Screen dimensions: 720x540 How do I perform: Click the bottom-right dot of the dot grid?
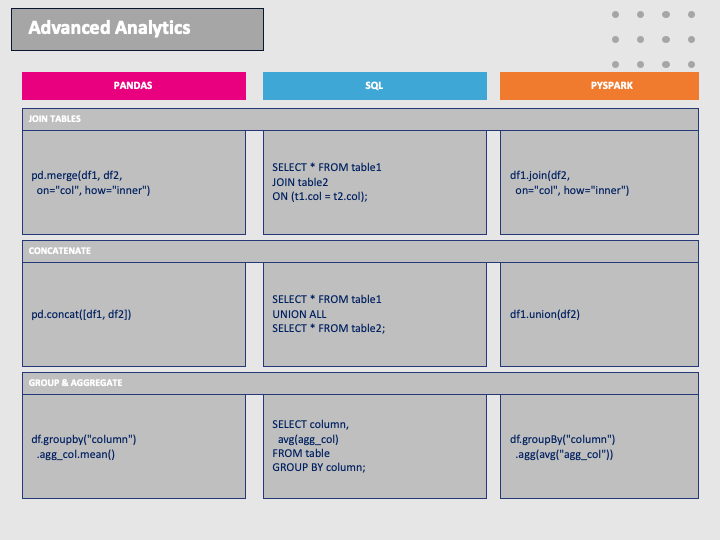pos(691,65)
